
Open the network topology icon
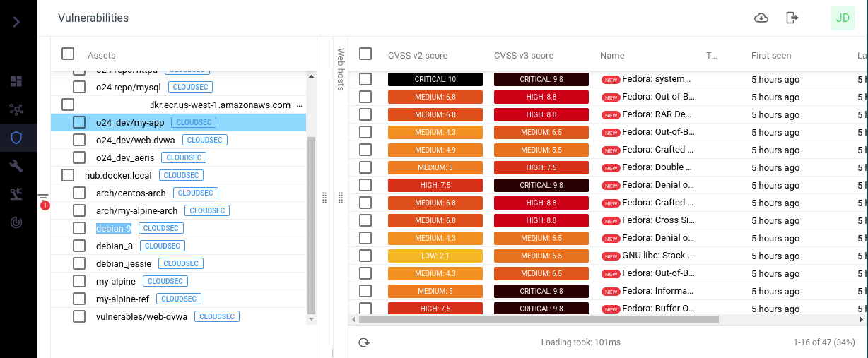tap(16, 109)
